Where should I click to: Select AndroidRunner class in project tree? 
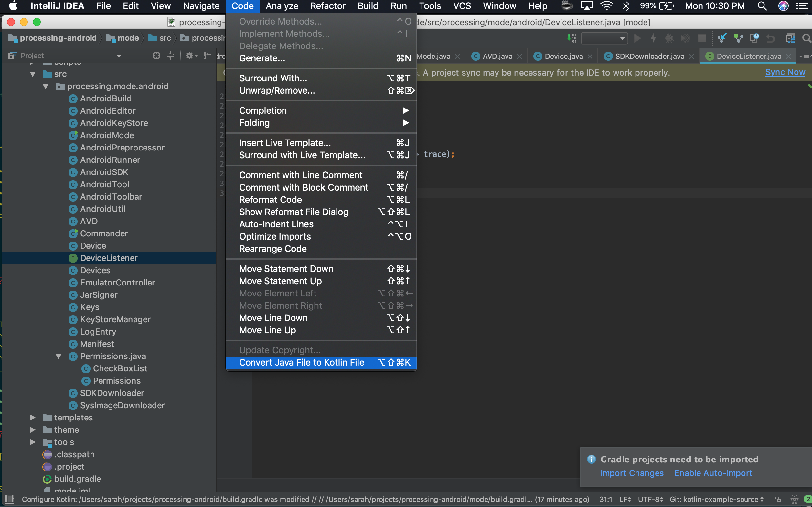(x=110, y=160)
